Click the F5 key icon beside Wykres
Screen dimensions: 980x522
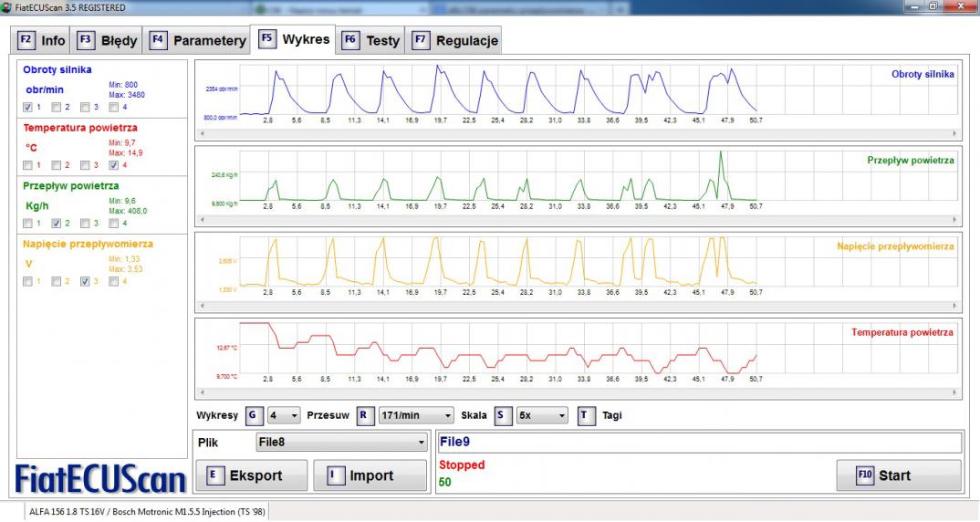click(266, 38)
